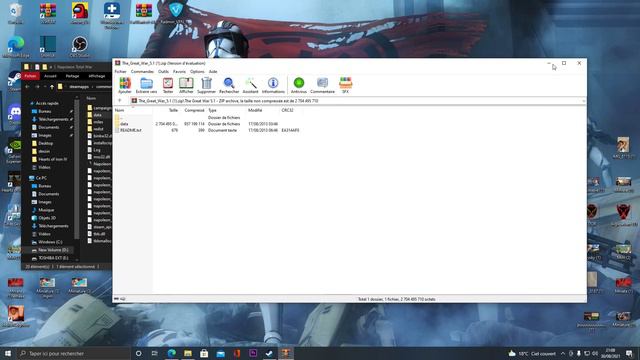Open Hearts of Iron IV quick access folder

click(x=53, y=159)
